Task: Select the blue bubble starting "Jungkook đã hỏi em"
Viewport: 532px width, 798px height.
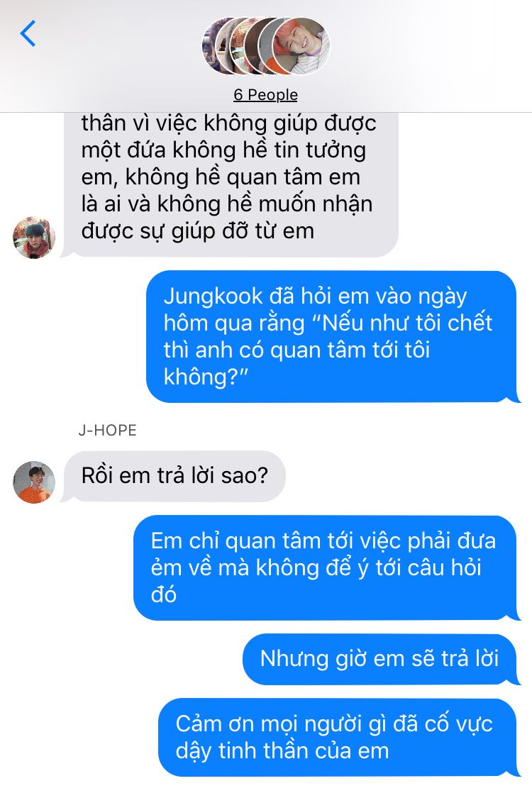Action: [333, 336]
